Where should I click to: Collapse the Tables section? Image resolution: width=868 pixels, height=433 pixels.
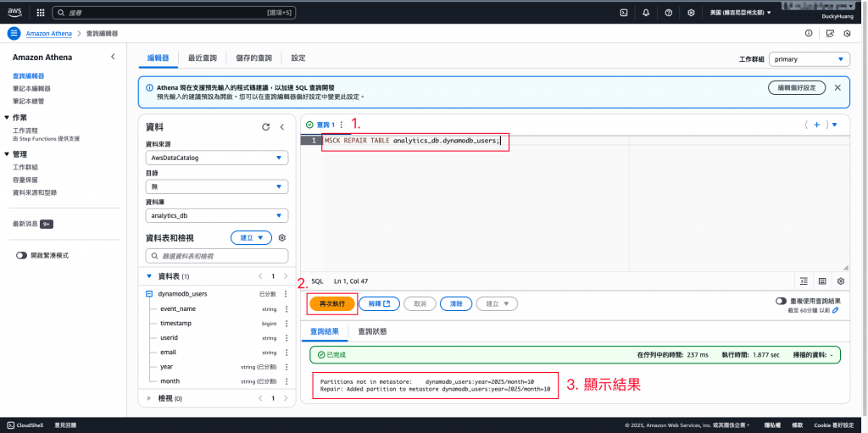coord(148,275)
